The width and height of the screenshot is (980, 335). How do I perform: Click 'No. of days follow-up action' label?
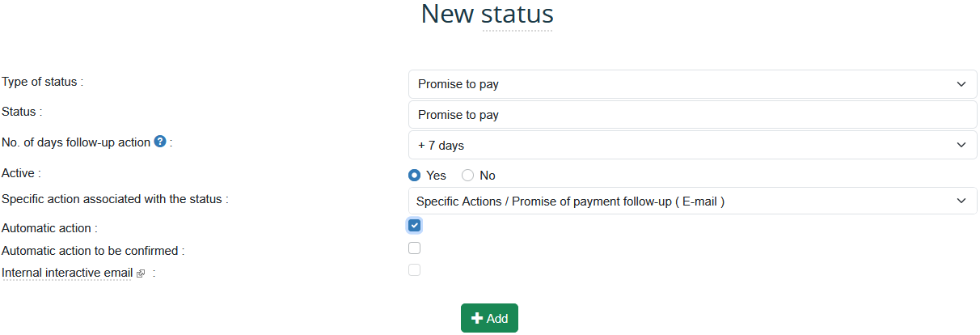point(76,142)
